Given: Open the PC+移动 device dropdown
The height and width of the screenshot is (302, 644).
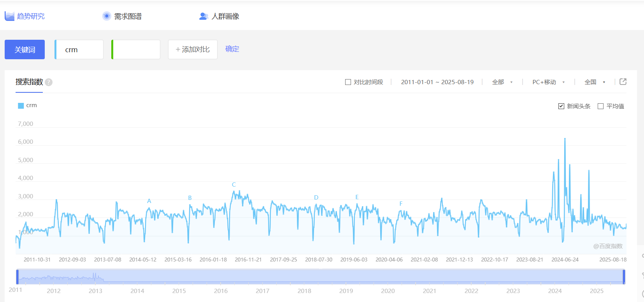Looking at the screenshot, I should tap(549, 82).
